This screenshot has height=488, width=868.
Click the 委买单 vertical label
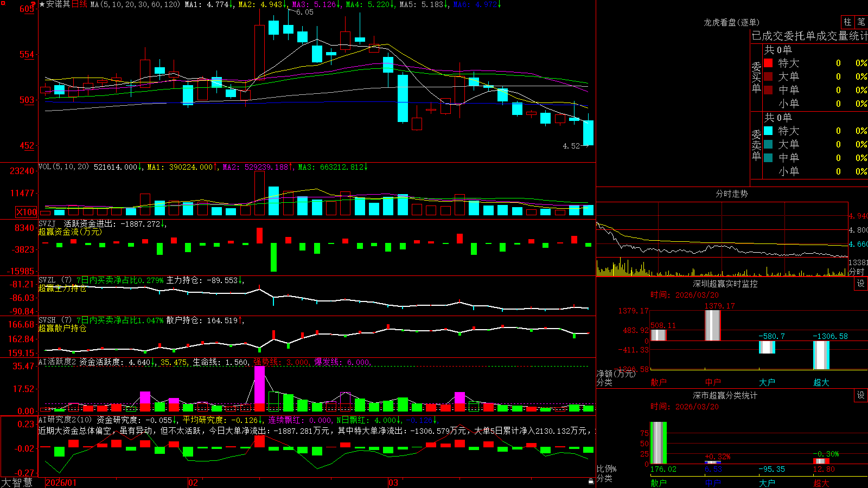756,77
